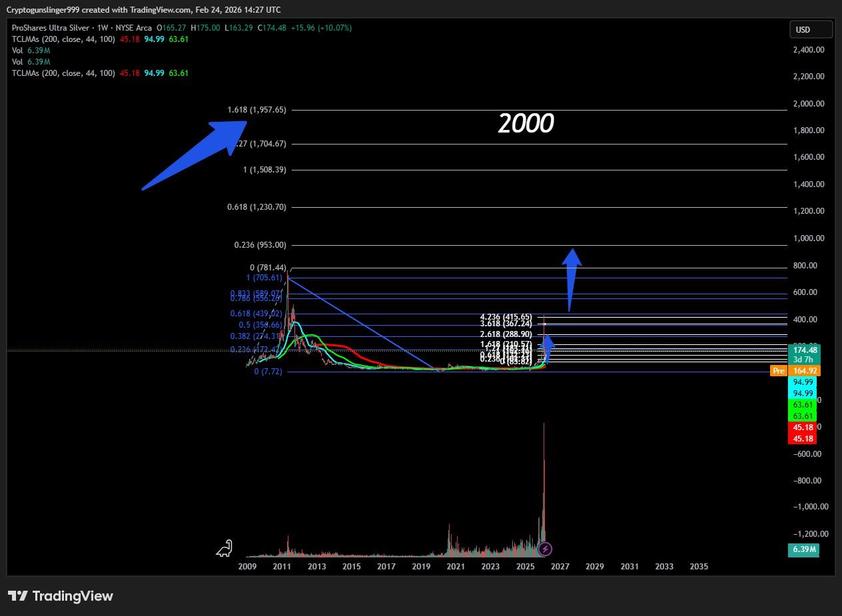Click the 1,000.00 price axis label
Image resolution: width=842 pixels, height=616 pixels.
click(809, 238)
